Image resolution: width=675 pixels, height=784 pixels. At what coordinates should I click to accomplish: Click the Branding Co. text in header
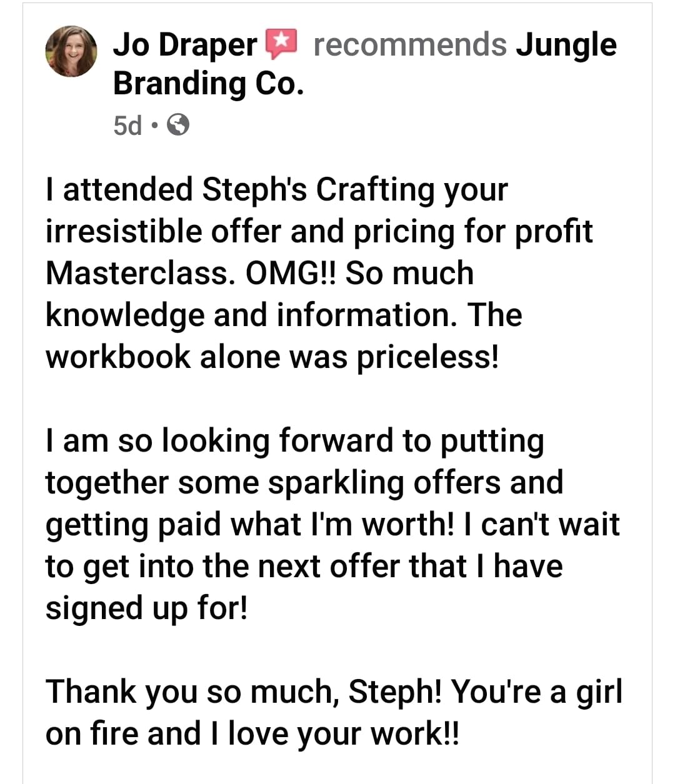click(x=209, y=84)
